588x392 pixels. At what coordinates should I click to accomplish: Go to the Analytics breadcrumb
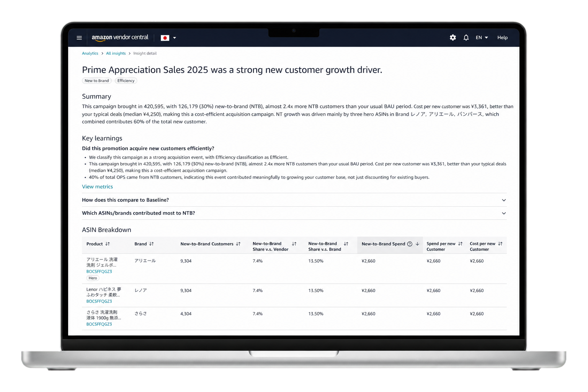pos(90,53)
